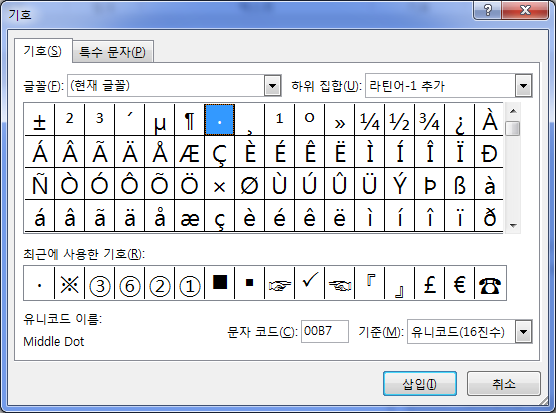Open the 하위 집합 subset dropdown

coord(523,85)
